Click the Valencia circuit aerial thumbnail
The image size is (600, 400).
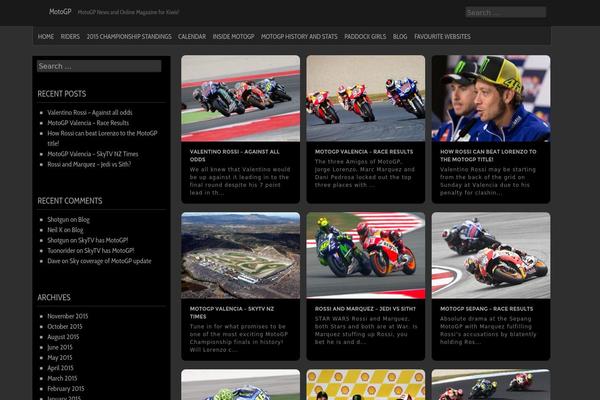click(x=241, y=255)
